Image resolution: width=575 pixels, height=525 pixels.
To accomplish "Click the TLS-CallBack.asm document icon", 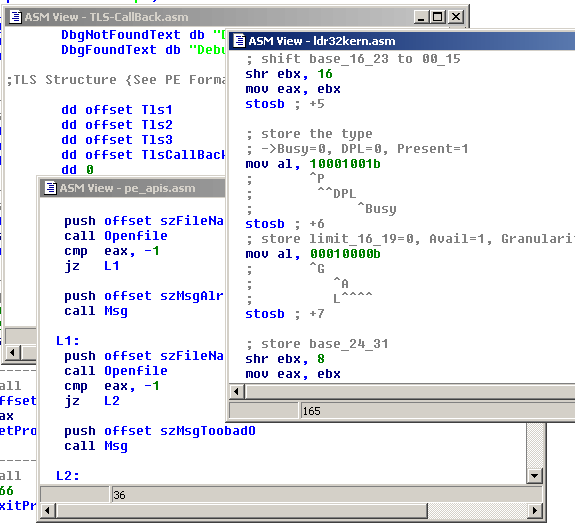I will [15, 17].
